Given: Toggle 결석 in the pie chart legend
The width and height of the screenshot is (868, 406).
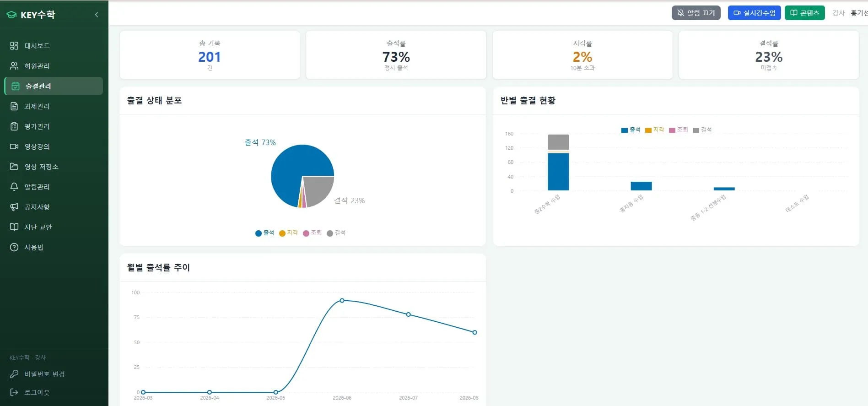Looking at the screenshot, I should pos(336,233).
